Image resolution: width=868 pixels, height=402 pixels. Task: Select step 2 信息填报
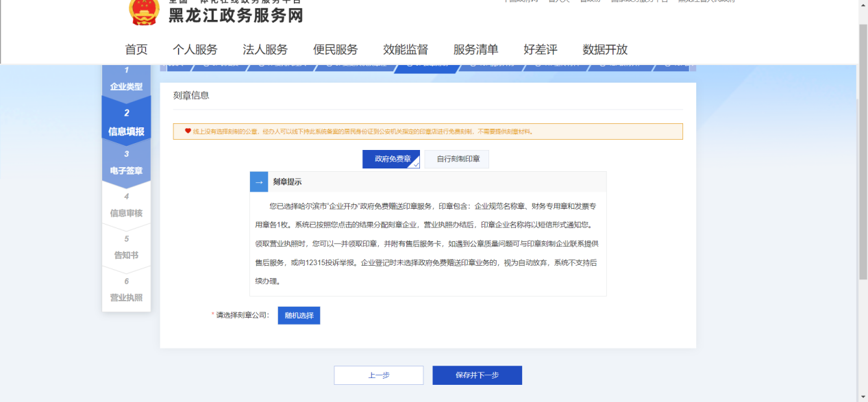coord(126,123)
